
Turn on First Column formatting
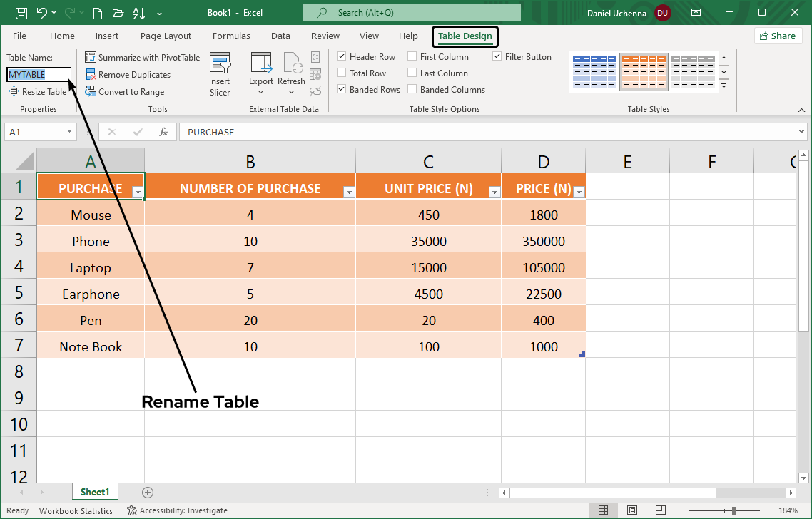[412, 56]
